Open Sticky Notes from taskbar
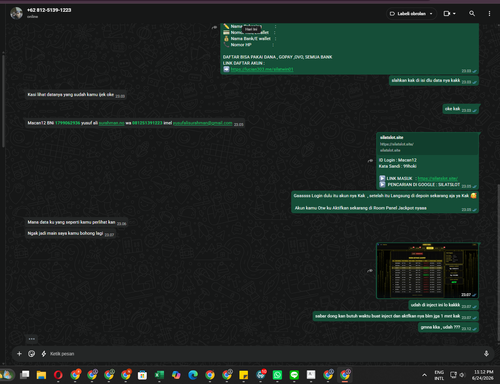500x384 pixels. click(244, 375)
